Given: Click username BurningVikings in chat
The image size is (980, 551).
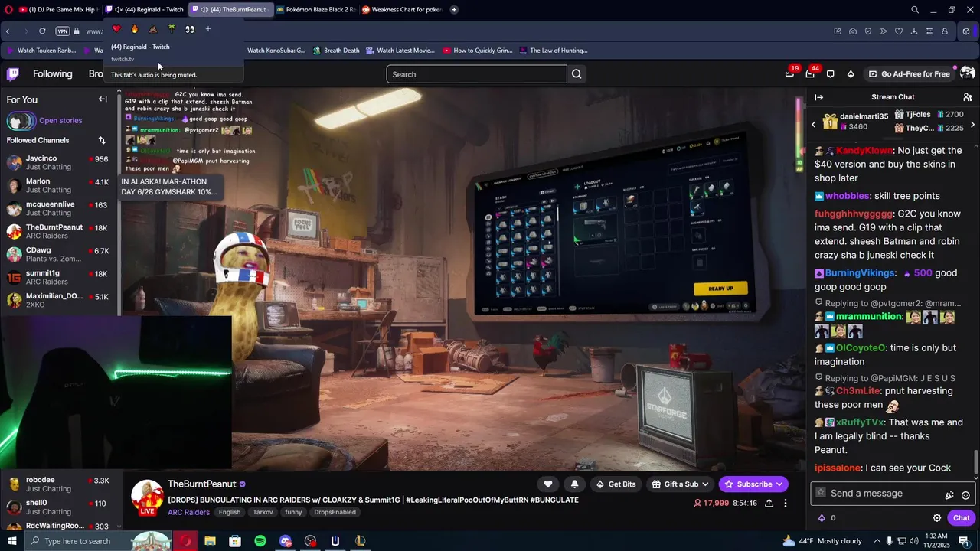Looking at the screenshot, I should 860,273.
